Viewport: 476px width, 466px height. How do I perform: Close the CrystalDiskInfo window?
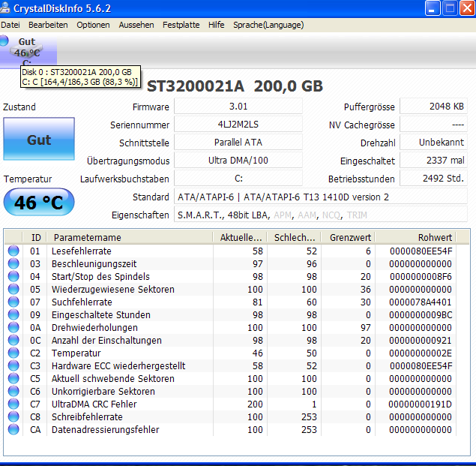tap(467, 8)
